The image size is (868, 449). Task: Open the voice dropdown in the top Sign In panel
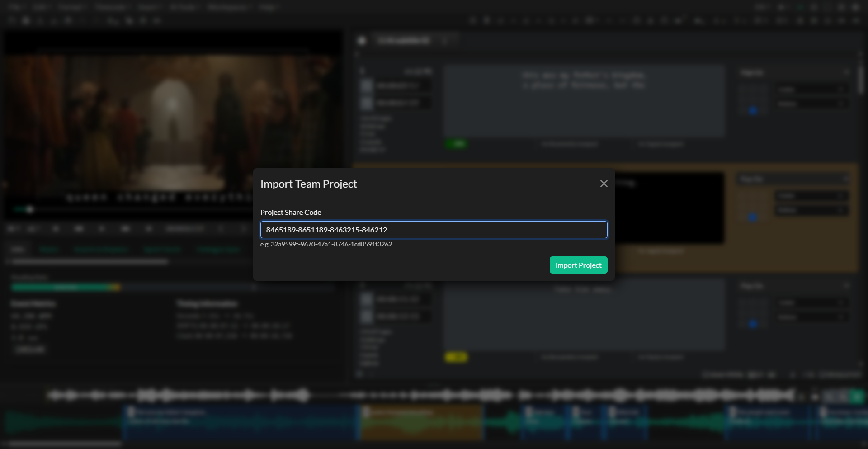point(812,89)
